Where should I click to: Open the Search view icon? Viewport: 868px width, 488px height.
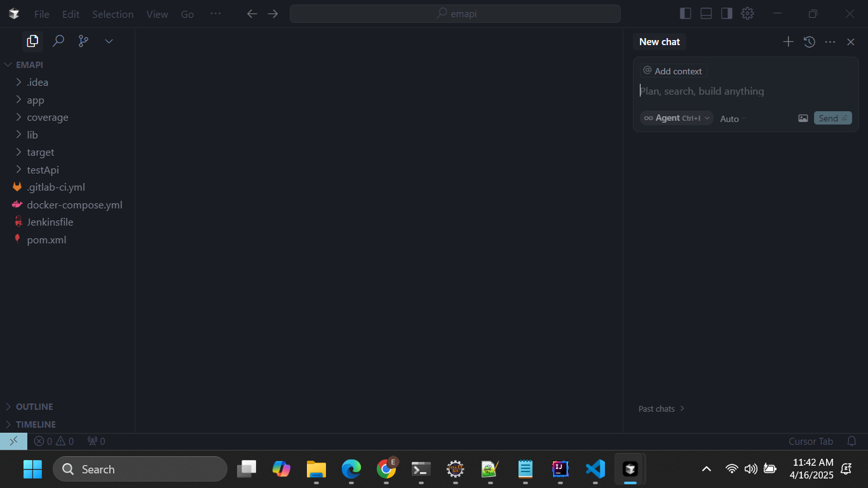(x=58, y=41)
